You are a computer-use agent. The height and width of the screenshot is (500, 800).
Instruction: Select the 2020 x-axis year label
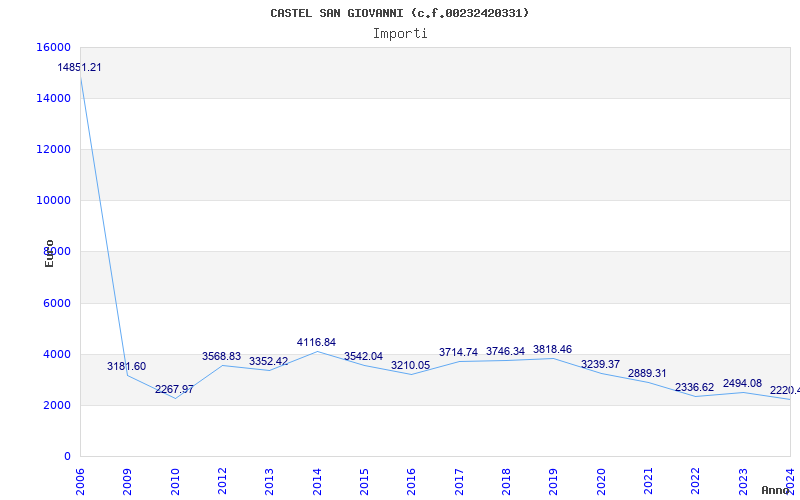pos(601,482)
